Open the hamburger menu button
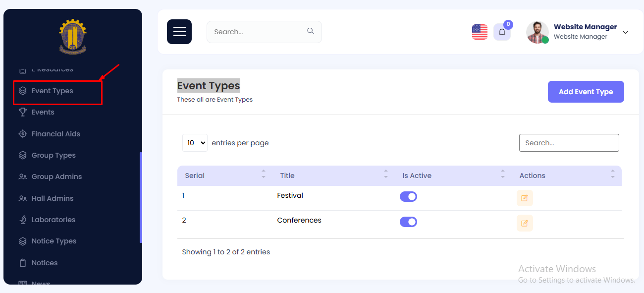644x293 pixels. tap(179, 32)
